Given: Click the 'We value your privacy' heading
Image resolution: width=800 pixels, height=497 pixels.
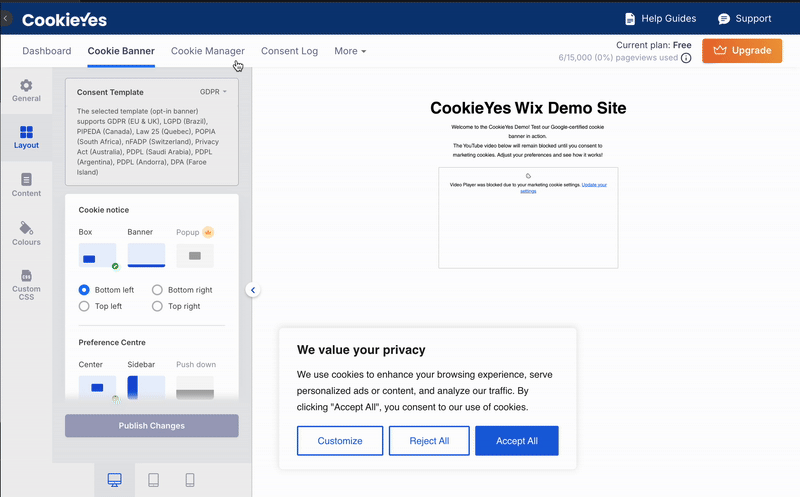Looking at the screenshot, I should tap(361, 350).
